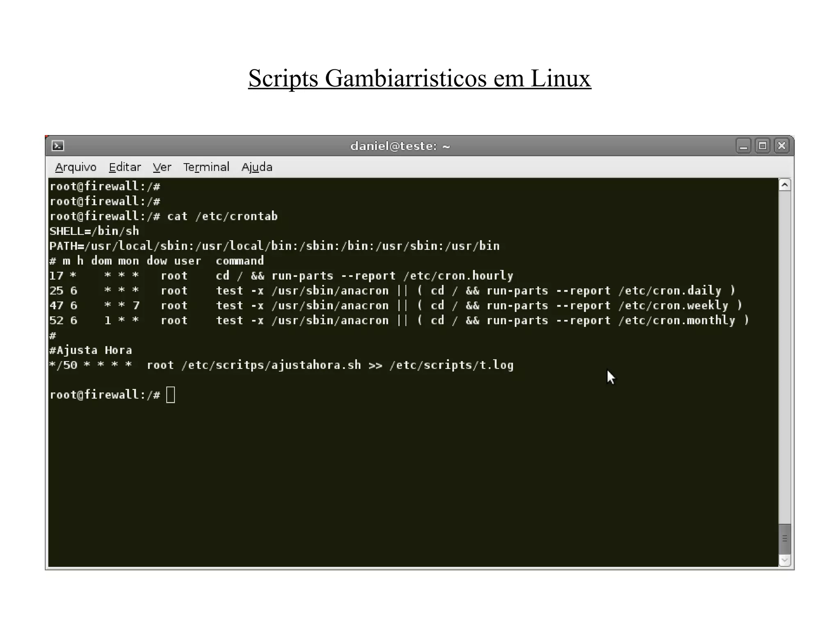Click the scrollbar down arrow
Screen dimensions: 840x630
tap(785, 560)
